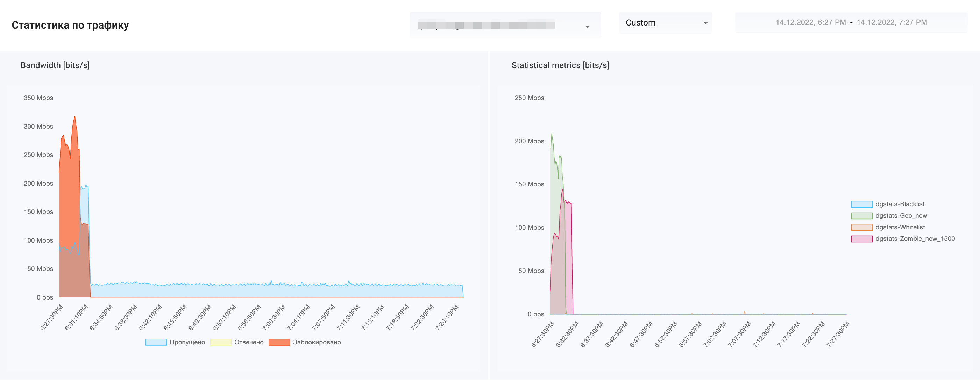Hide the dgstats-Zombie_new_1500 series swatch
This screenshot has height=381, width=980.
(862, 239)
